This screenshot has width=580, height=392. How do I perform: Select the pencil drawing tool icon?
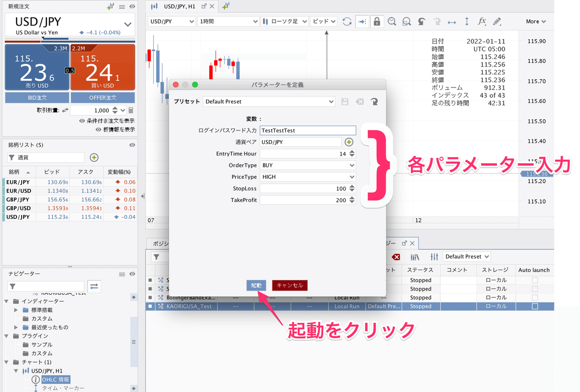click(497, 21)
